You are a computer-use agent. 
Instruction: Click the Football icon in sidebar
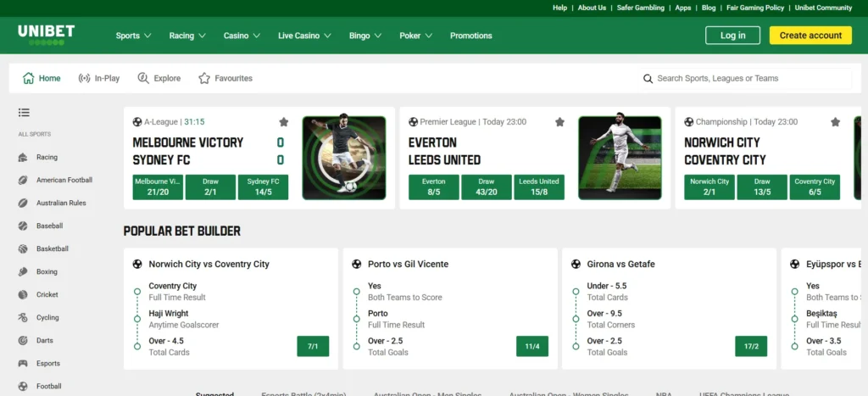23,387
